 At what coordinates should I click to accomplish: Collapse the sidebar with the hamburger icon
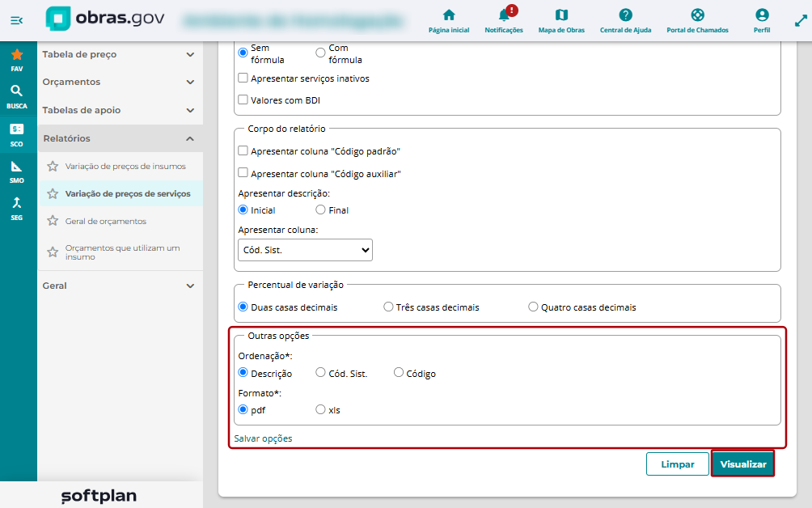[16, 21]
